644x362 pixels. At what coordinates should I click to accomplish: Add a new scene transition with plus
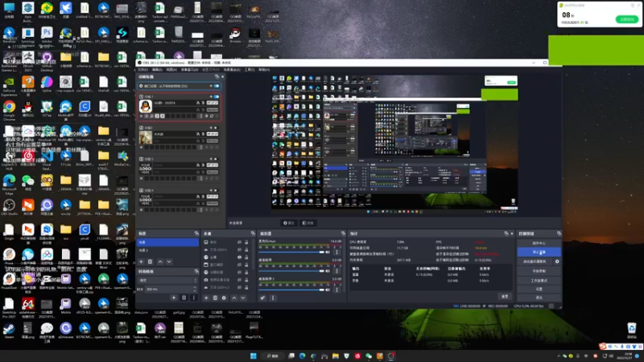[x=174, y=298]
